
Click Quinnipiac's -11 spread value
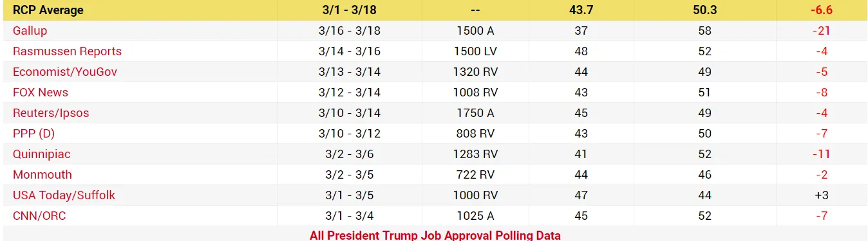(821, 154)
